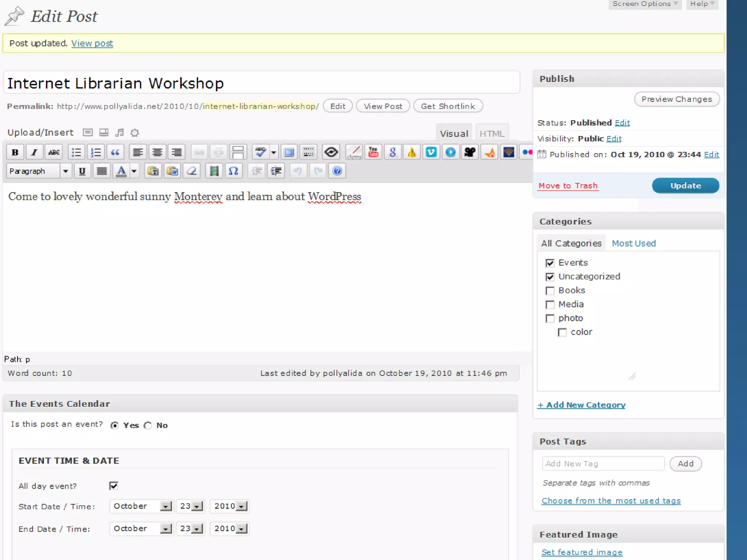747x560 pixels.
Task: Toggle bold formatting in editor toolbar
Action: click(15, 152)
